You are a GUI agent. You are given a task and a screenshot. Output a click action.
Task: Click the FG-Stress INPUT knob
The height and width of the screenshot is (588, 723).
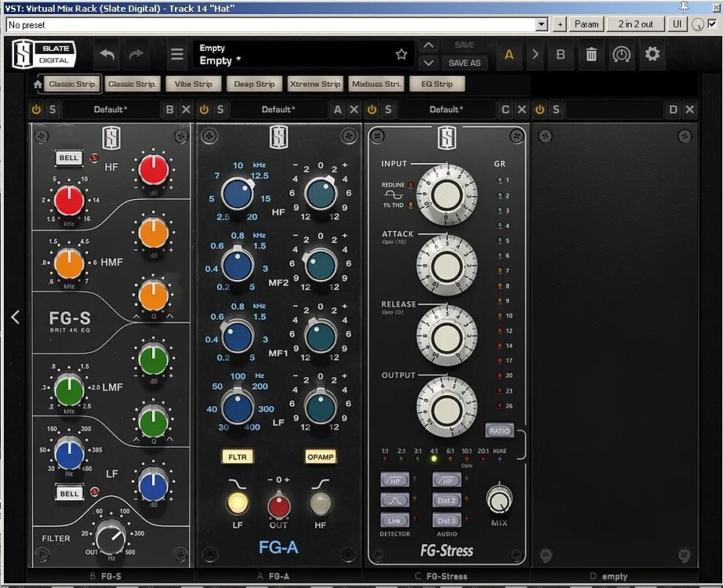click(x=446, y=194)
